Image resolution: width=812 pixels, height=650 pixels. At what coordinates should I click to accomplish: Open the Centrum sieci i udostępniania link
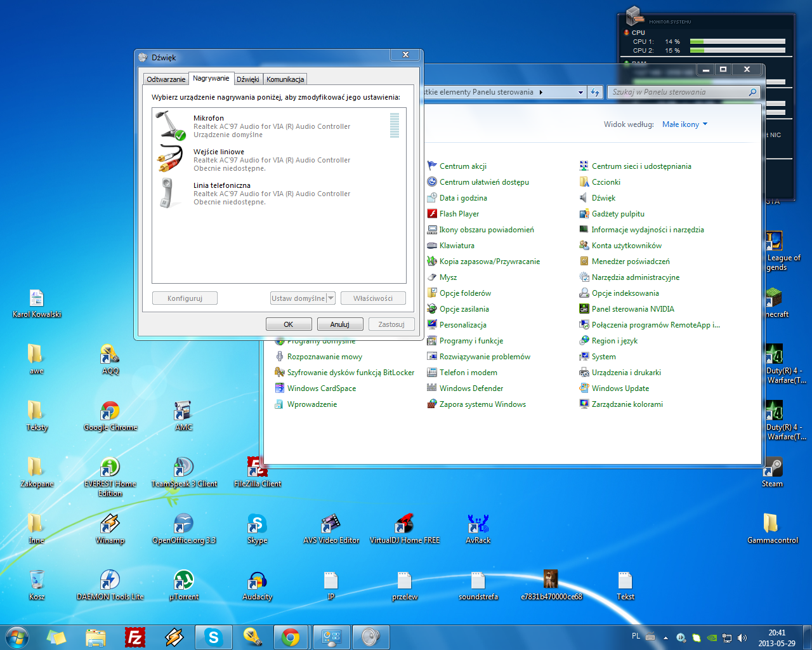[641, 166]
